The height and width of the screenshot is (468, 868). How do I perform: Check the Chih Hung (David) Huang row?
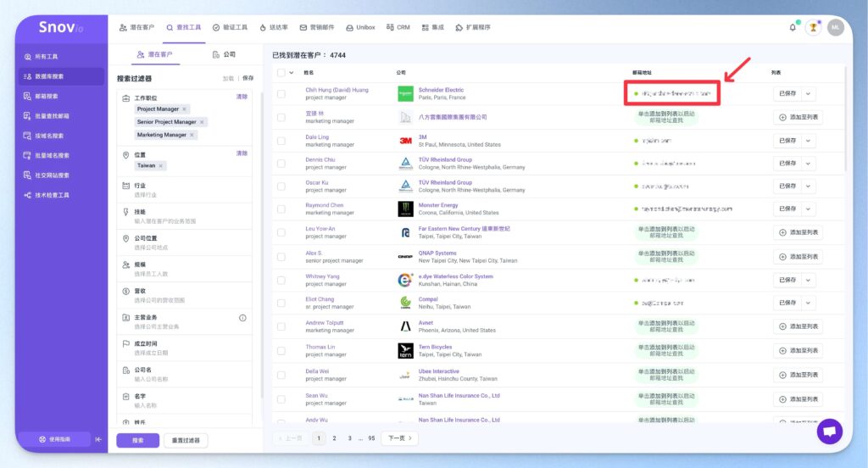[x=281, y=94]
